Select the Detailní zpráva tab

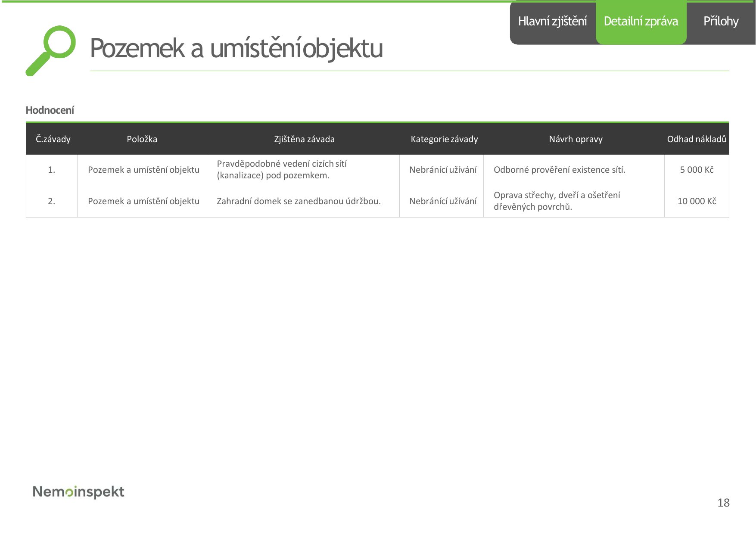pos(641,22)
